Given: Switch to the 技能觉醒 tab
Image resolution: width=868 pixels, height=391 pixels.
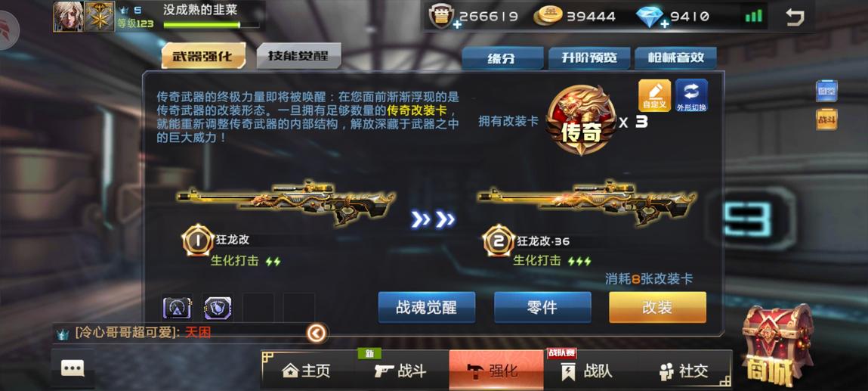Looking at the screenshot, I should pos(298,55).
